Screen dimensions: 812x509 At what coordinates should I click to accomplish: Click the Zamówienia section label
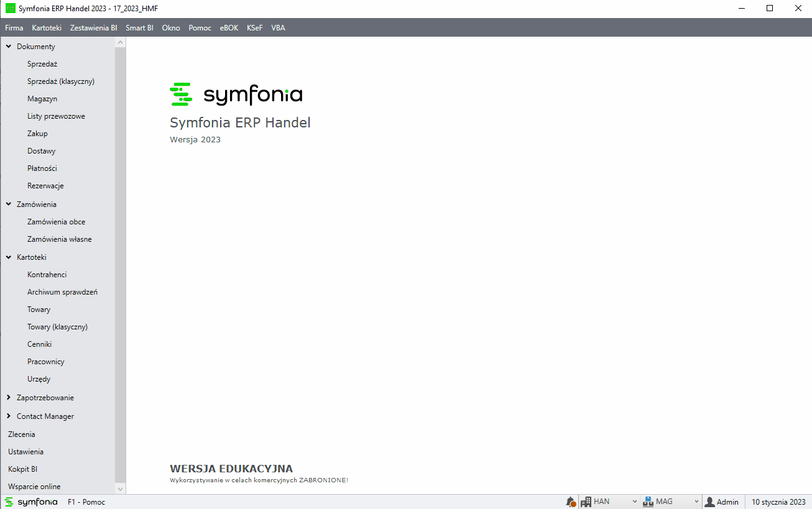click(37, 204)
